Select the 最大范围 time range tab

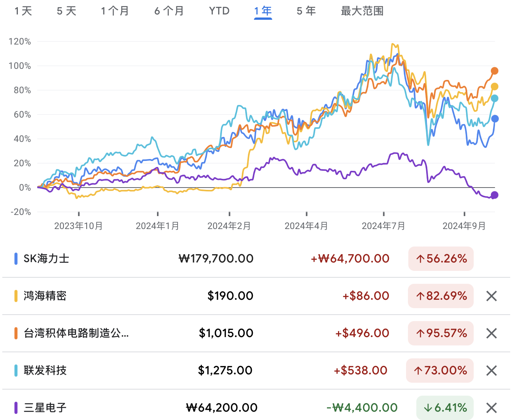pos(362,11)
